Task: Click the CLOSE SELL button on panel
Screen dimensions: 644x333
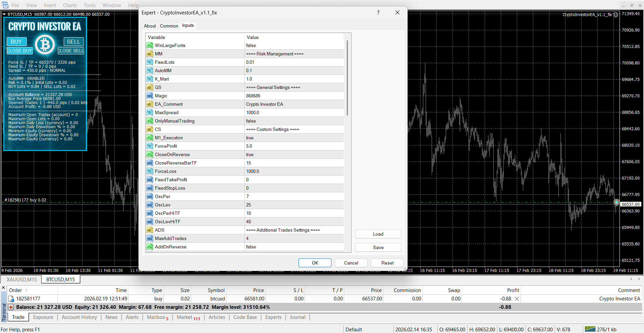Action: pos(71,51)
